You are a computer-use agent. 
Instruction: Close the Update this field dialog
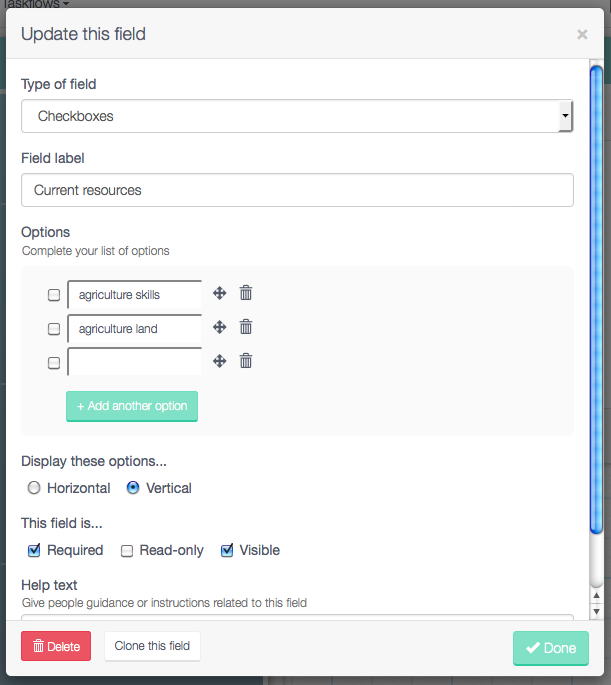tap(582, 34)
